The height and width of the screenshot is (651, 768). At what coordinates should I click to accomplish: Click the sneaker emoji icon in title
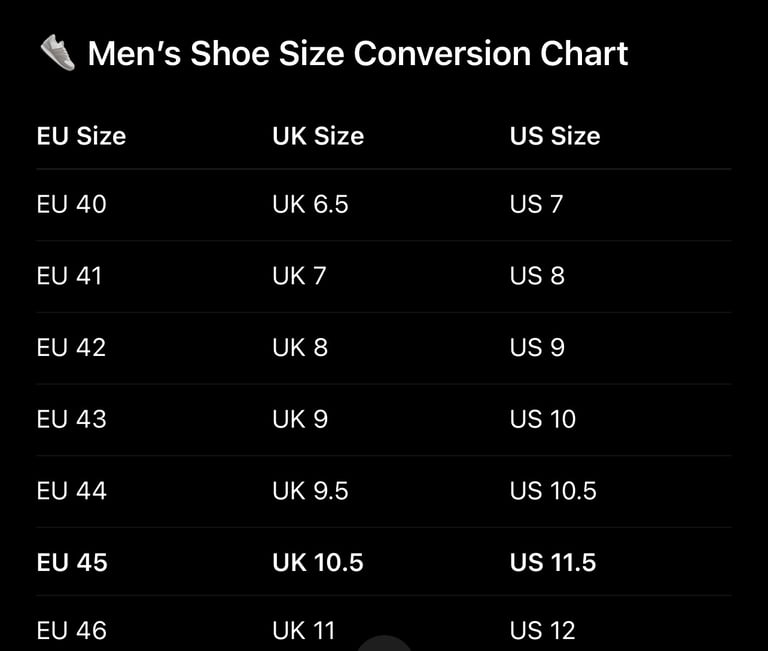point(57,53)
